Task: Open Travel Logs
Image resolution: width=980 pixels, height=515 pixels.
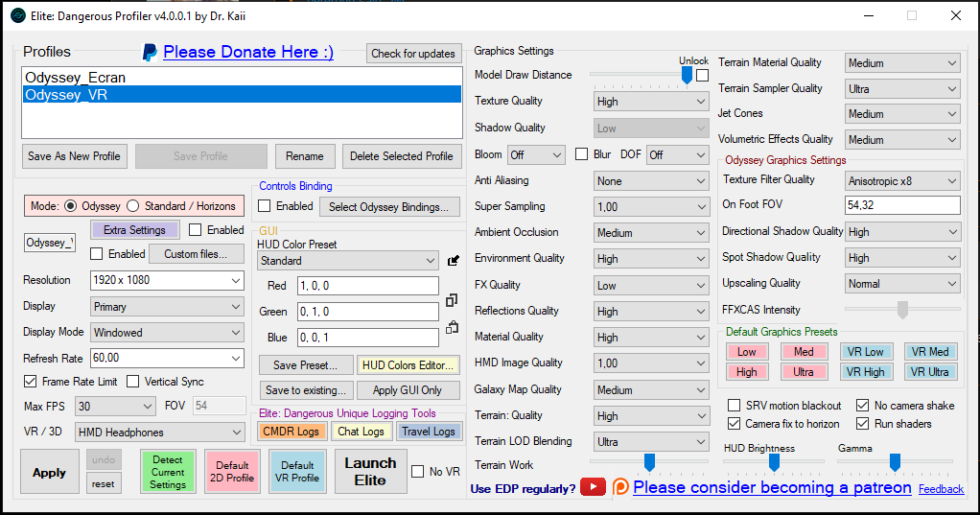Action: [x=429, y=432]
